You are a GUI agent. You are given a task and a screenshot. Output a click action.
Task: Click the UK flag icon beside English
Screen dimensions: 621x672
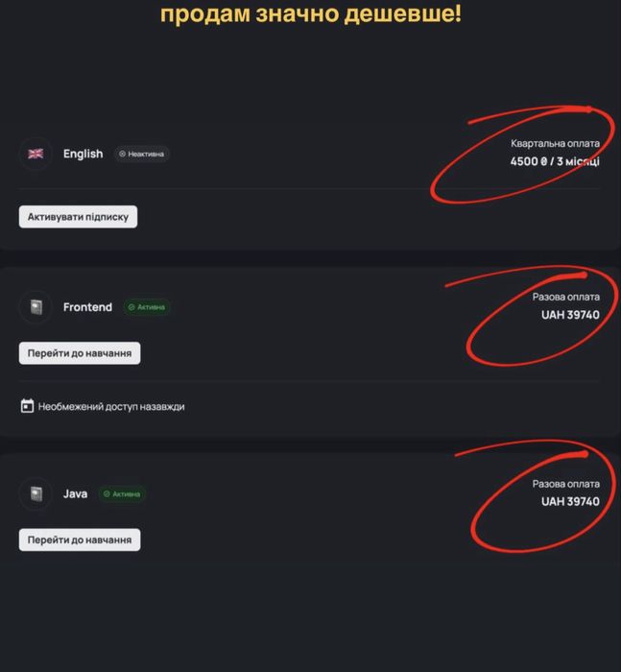(x=36, y=154)
